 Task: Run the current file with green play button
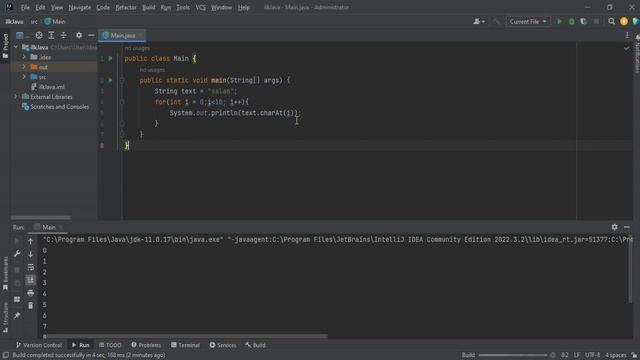tap(559, 22)
